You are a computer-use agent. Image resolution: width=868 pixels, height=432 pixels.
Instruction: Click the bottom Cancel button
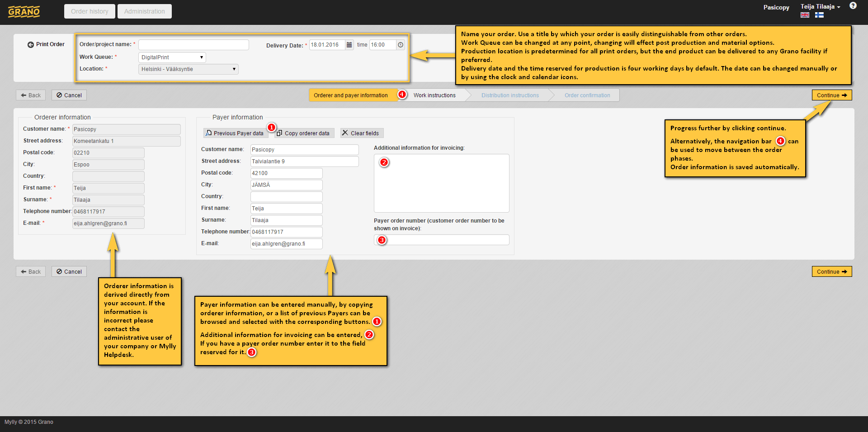(x=69, y=271)
